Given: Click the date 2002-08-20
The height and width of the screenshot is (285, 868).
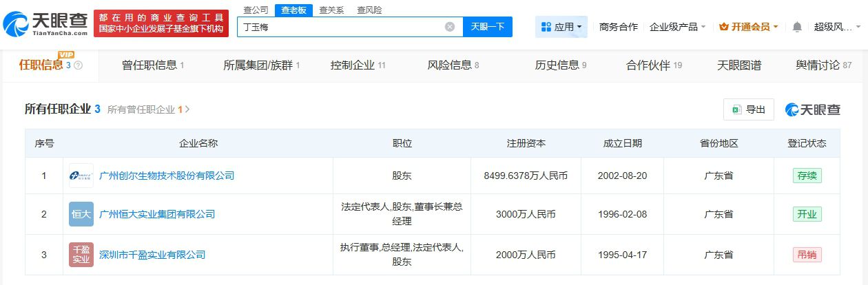Looking at the screenshot, I should click(623, 176).
